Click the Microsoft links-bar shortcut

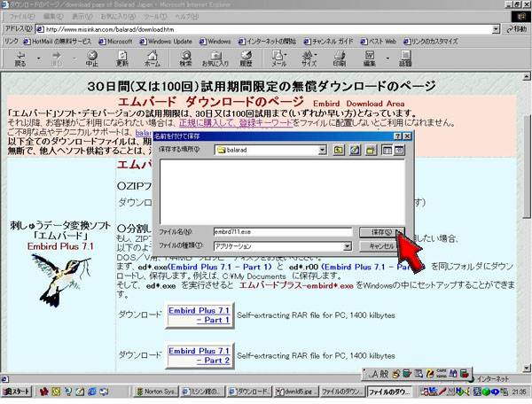115,42
